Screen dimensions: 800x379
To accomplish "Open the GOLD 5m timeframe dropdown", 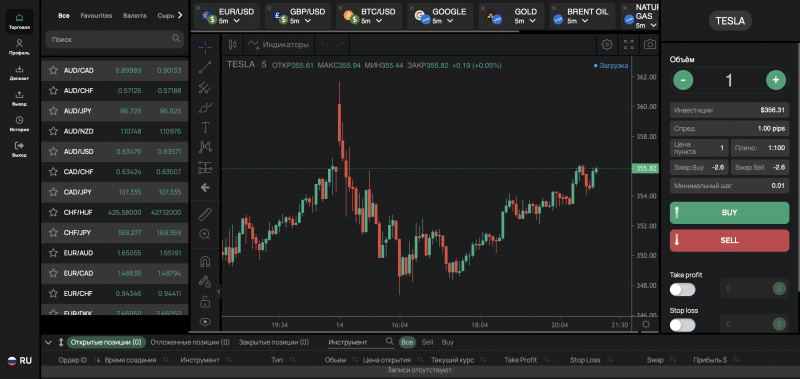I will 533,21.
